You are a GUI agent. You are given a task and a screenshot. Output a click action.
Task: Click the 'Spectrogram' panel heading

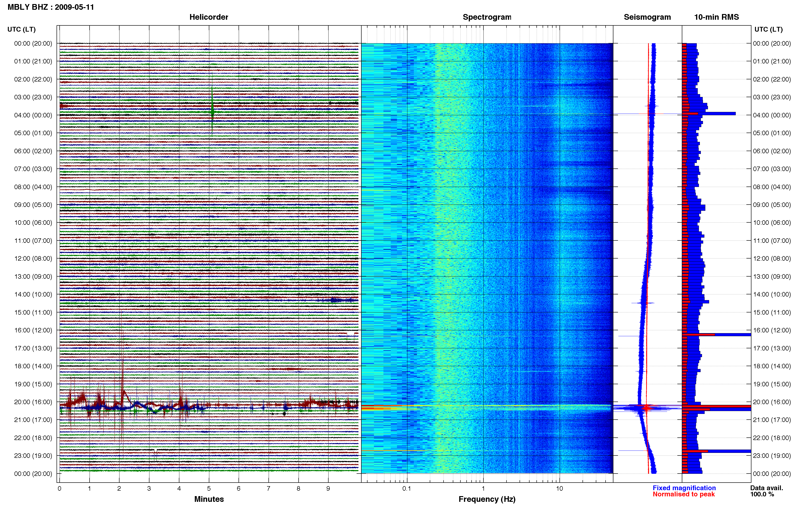[487, 17]
